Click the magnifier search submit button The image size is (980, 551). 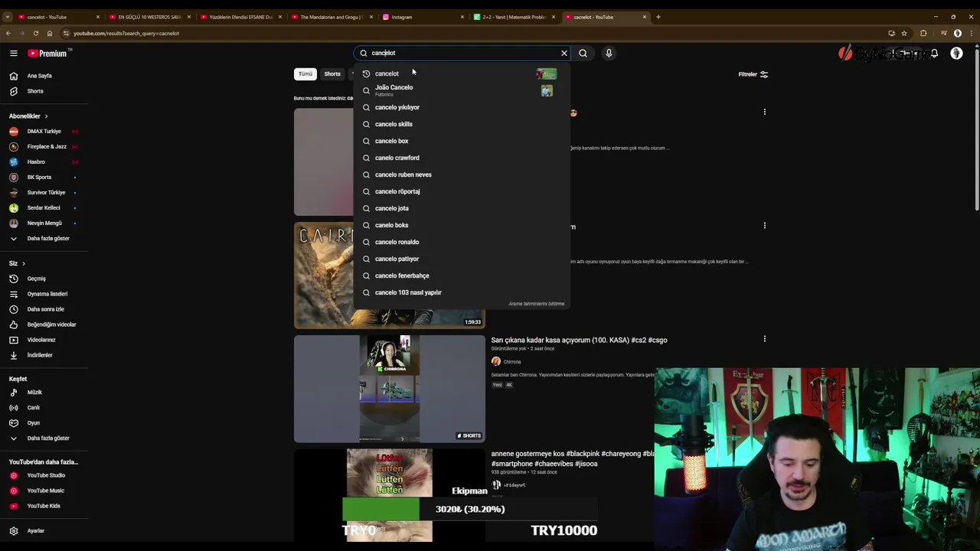pos(583,53)
